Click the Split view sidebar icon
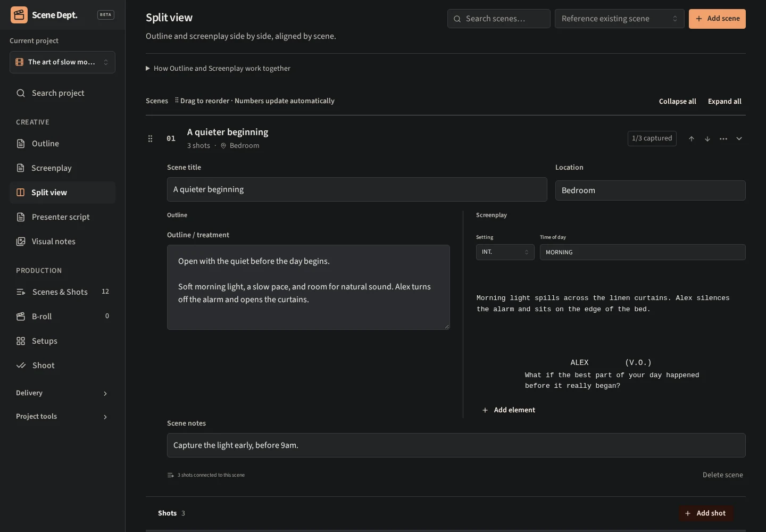766x532 pixels. [21, 193]
